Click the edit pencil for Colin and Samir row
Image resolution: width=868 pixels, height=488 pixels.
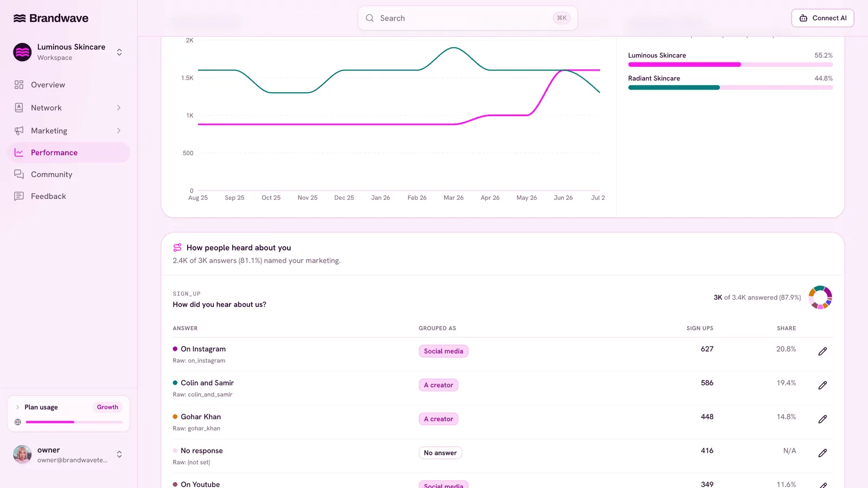[822, 385]
